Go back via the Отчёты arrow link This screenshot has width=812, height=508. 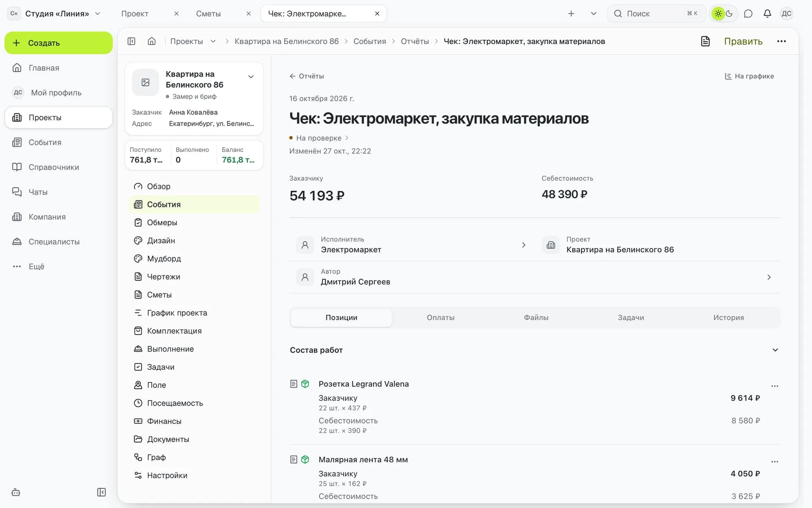point(307,76)
